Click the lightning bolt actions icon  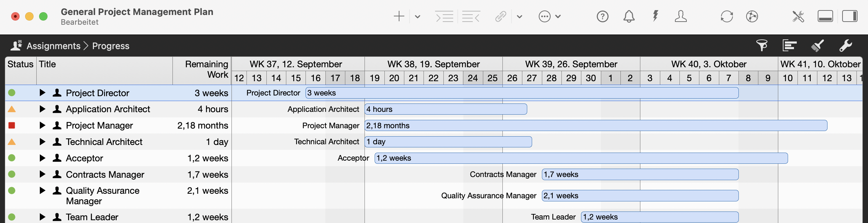tap(655, 16)
